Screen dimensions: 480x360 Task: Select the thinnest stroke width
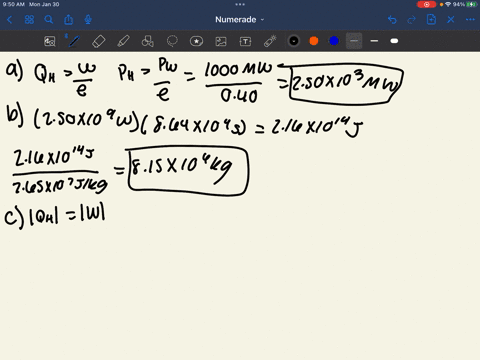click(354, 41)
